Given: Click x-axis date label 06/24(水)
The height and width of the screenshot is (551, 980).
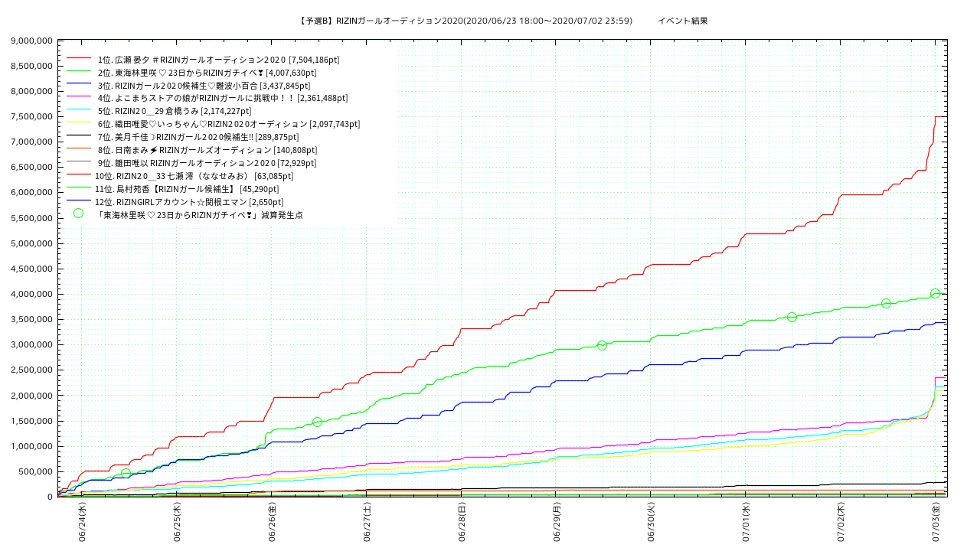Looking at the screenshot, I should 82,521.
